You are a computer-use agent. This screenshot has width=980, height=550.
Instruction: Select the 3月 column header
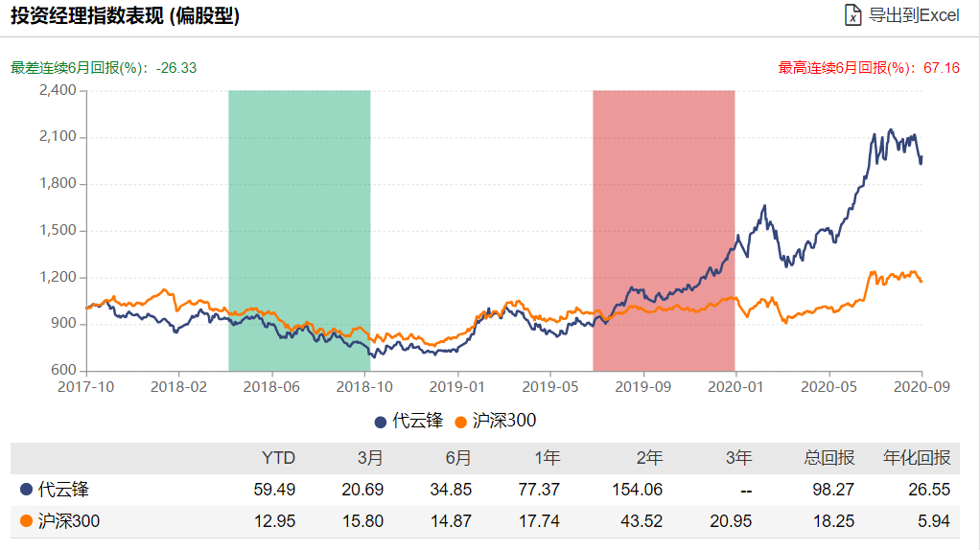coord(370,458)
